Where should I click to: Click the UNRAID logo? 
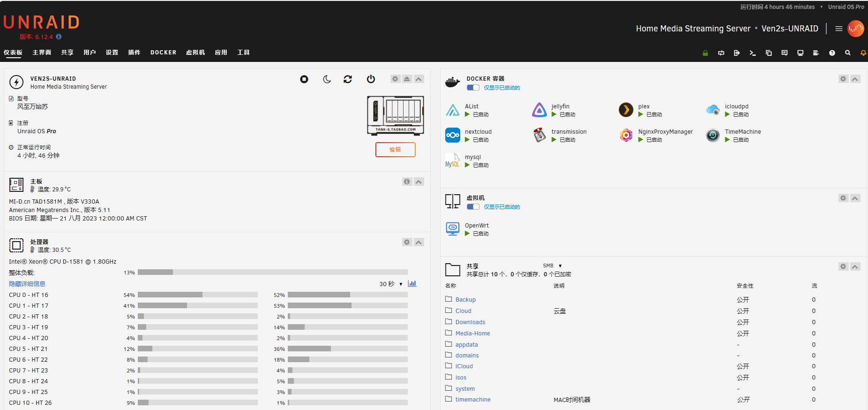pyautogui.click(x=41, y=22)
